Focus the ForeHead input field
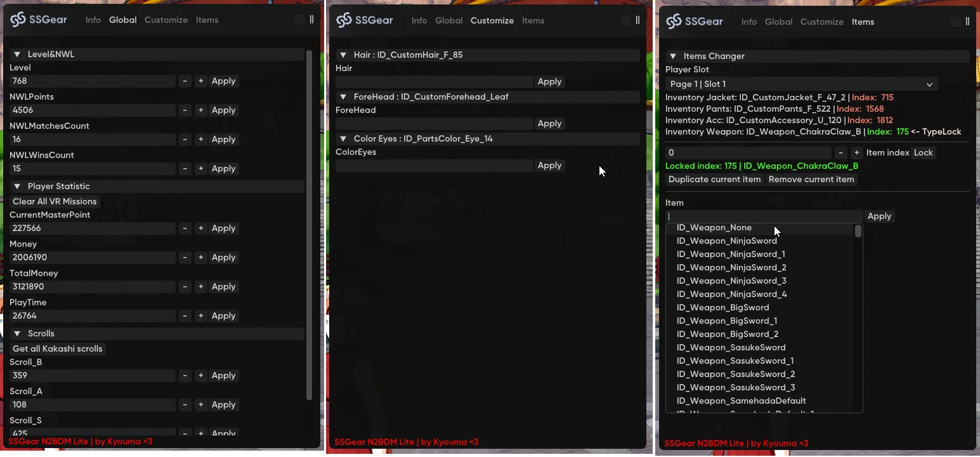This screenshot has width=980, height=457. point(434,124)
